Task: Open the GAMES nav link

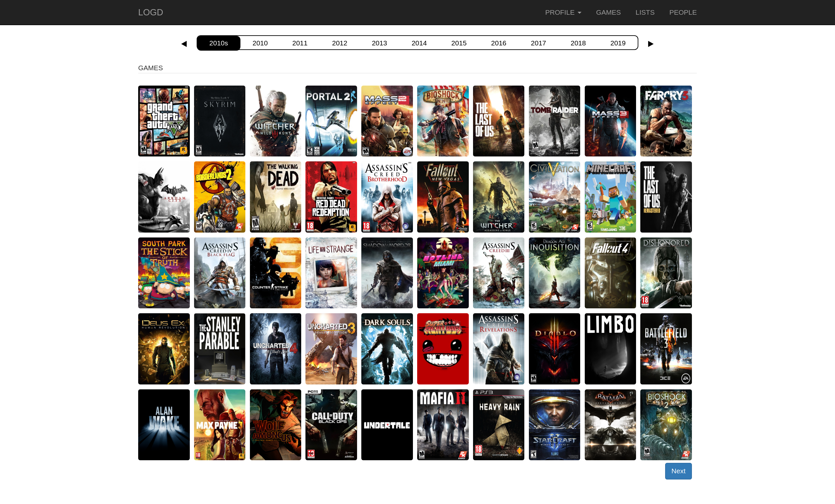Action: click(608, 12)
